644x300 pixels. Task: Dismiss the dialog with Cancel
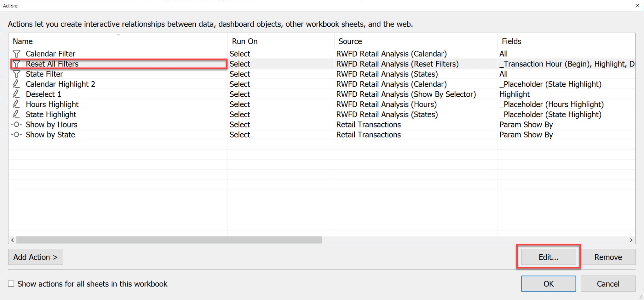607,284
